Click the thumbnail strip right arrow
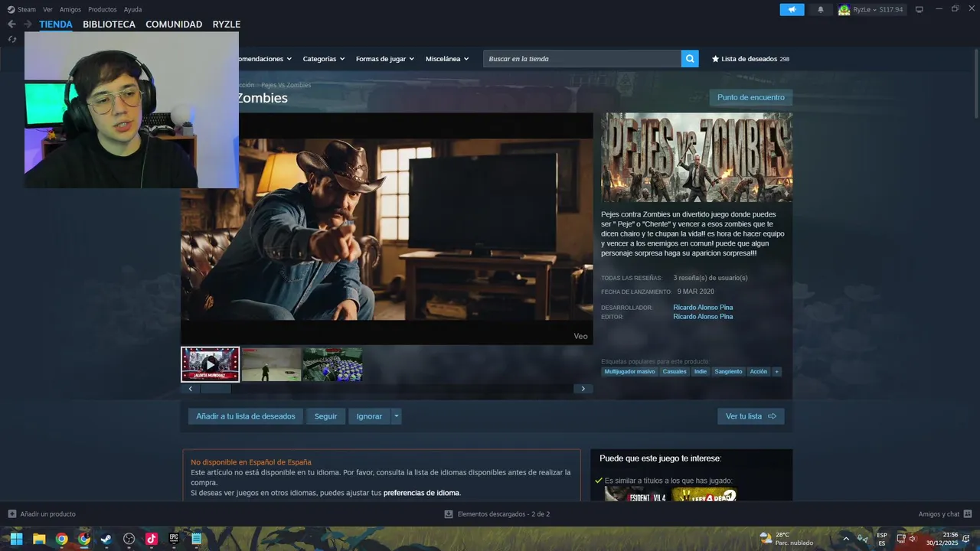980x551 pixels. coord(583,389)
